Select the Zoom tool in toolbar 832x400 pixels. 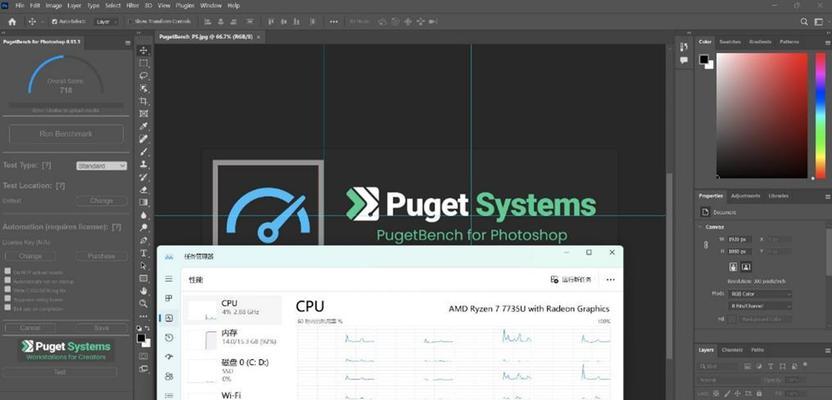point(143,303)
